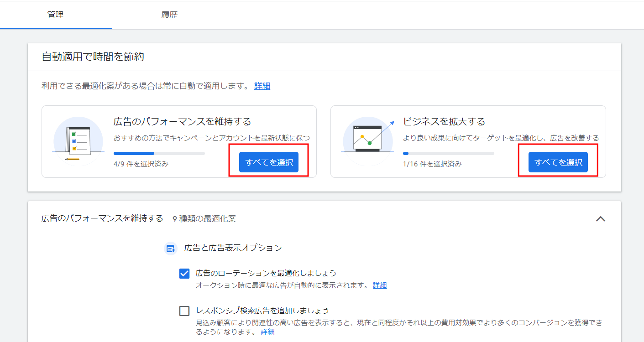The image size is (644, 342).
Task: Open 詳細 link under ad rotation option
Action: pyautogui.click(x=380, y=285)
